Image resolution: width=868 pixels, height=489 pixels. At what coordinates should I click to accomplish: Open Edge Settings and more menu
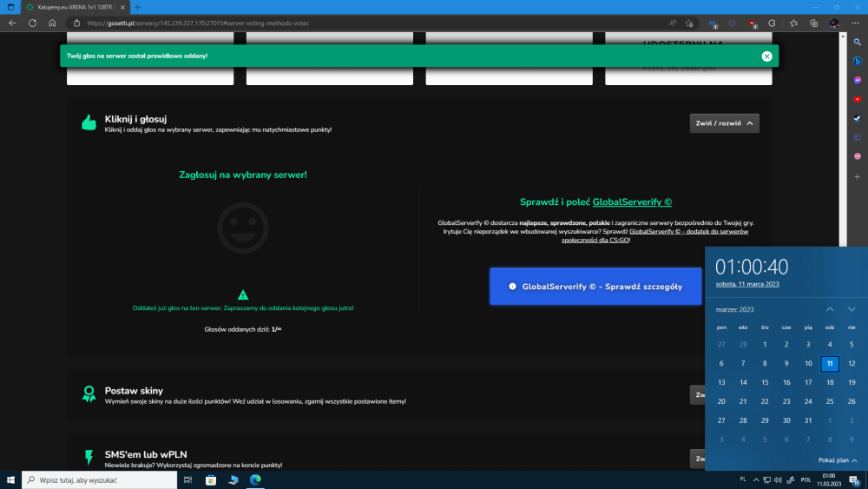click(855, 23)
